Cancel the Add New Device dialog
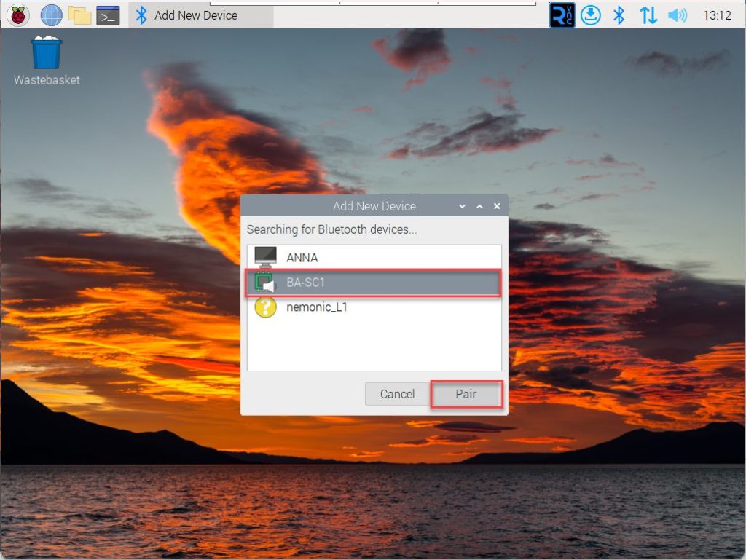The height and width of the screenshot is (560, 746). (x=397, y=394)
